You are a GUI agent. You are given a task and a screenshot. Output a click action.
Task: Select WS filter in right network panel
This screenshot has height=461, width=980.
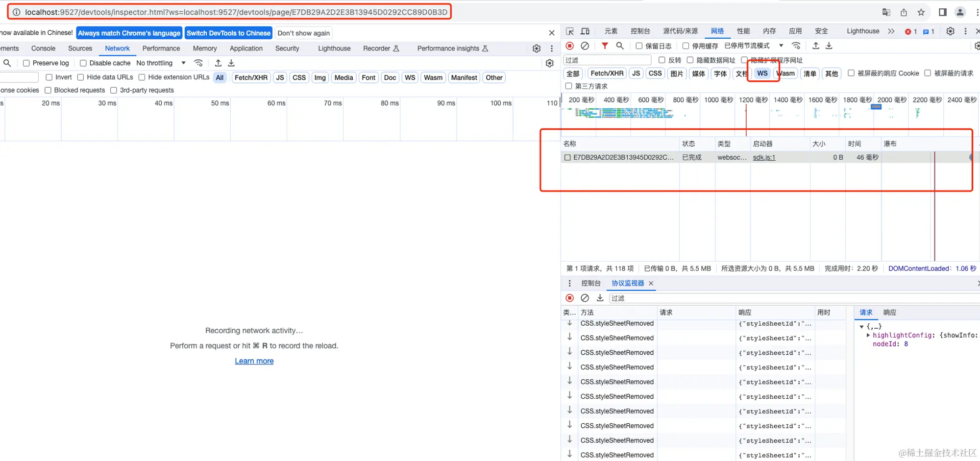(762, 73)
